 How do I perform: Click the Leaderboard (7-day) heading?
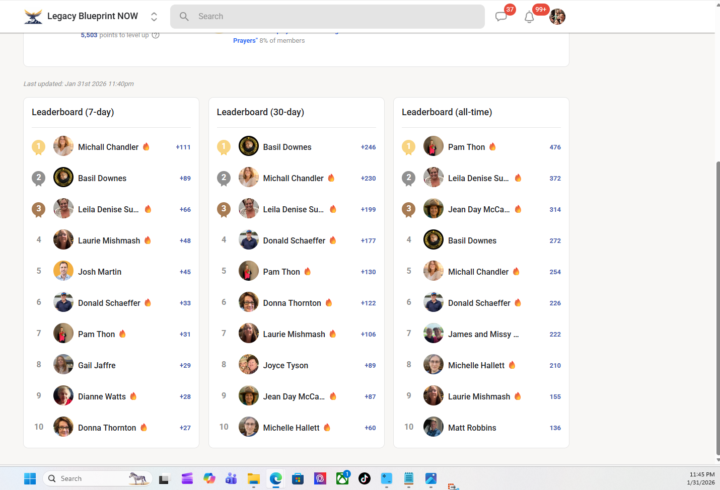[x=73, y=112]
